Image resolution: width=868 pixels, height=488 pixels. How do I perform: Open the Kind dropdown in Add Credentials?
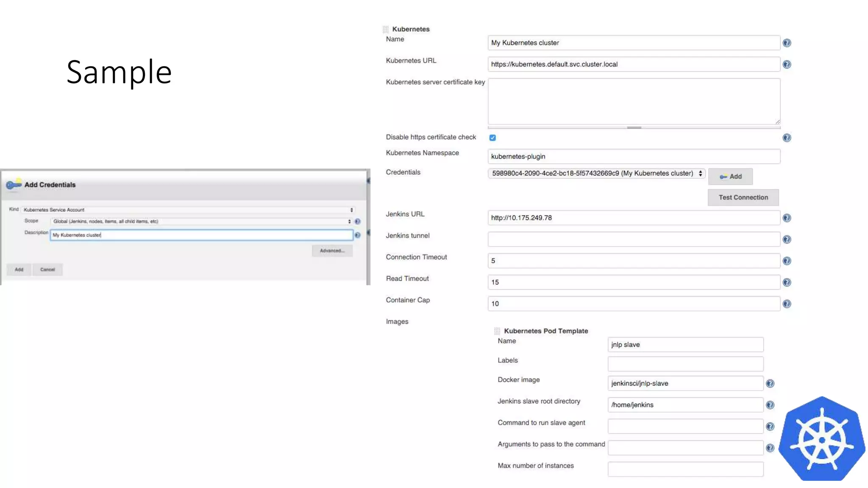(188, 210)
